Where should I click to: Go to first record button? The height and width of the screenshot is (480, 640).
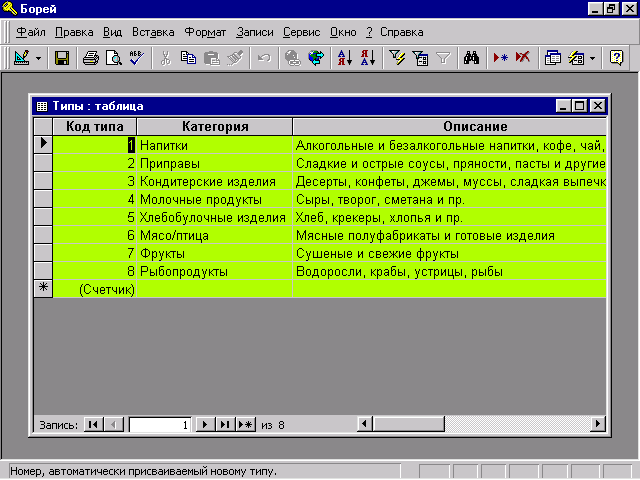[93, 424]
